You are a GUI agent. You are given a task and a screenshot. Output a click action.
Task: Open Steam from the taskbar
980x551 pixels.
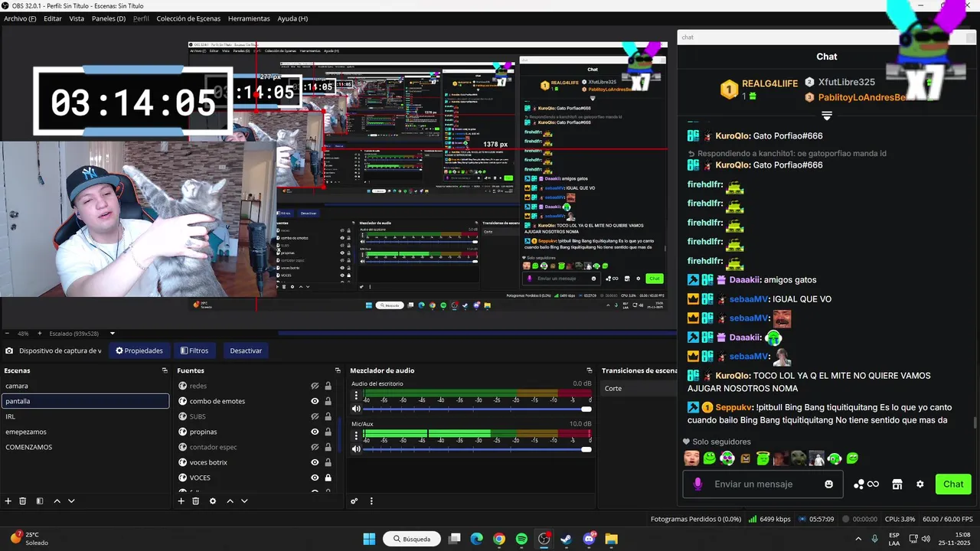(x=566, y=539)
